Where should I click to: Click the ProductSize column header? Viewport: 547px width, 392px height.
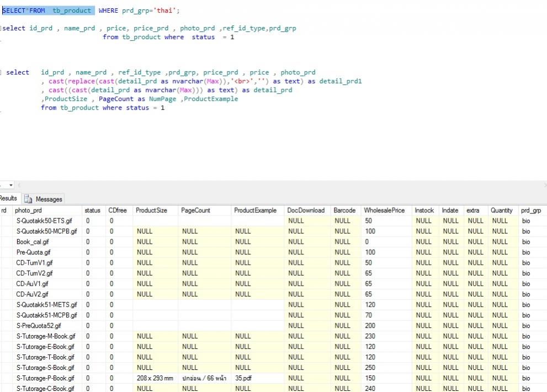point(151,210)
